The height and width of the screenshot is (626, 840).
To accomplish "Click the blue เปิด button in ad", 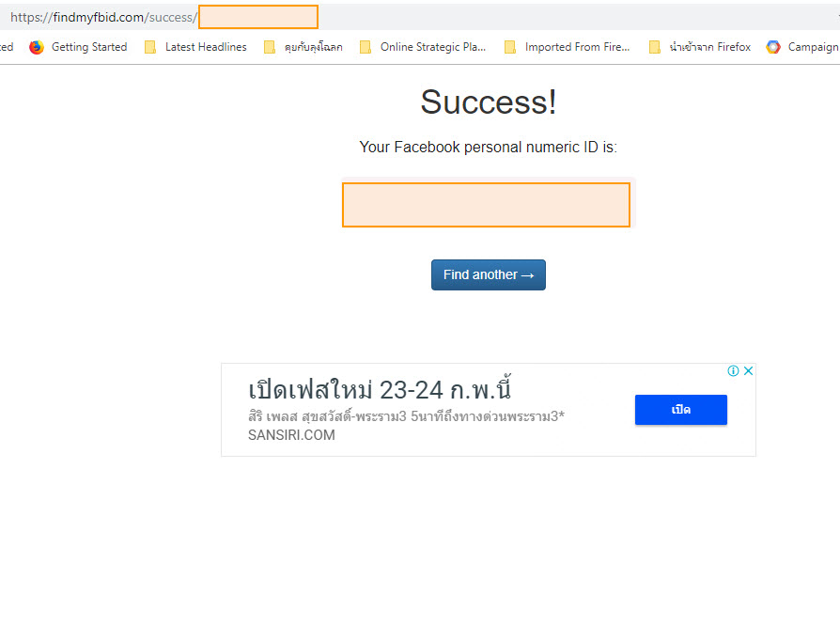I will click(681, 410).
